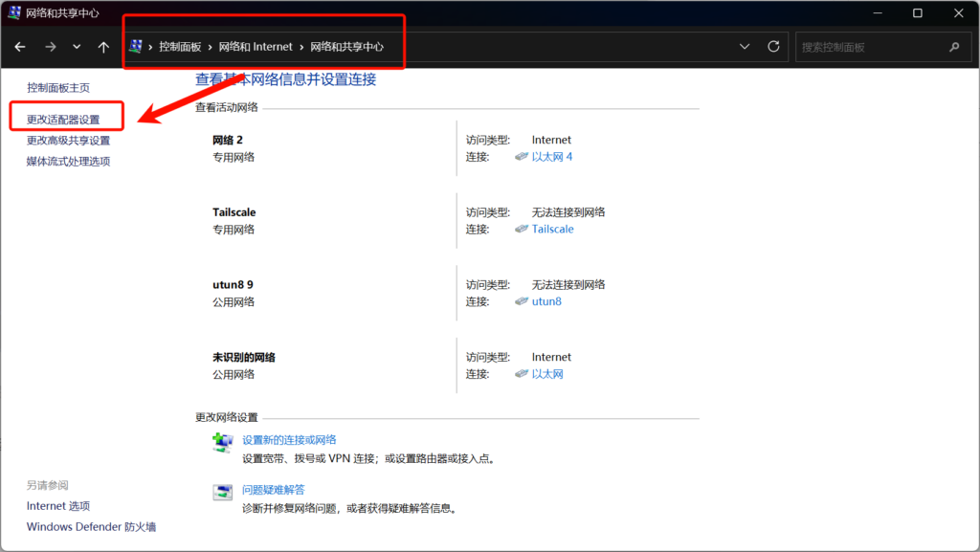Click the search magnifier icon
Viewport: 980px width, 552px height.
(x=953, y=47)
